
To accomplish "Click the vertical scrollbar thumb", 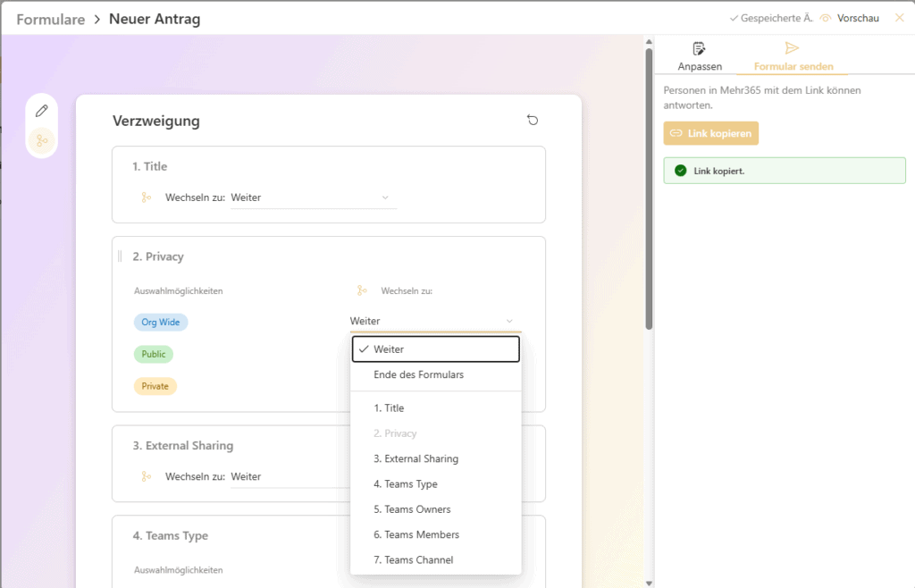I will [649, 189].
